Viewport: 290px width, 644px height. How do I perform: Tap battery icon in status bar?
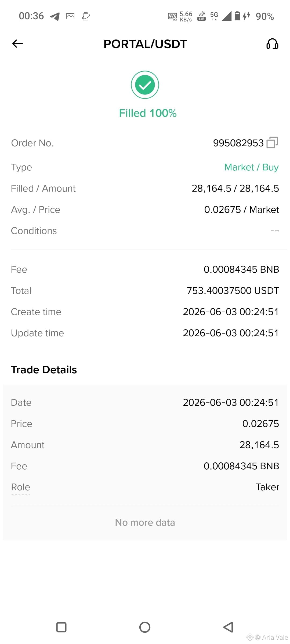(237, 16)
